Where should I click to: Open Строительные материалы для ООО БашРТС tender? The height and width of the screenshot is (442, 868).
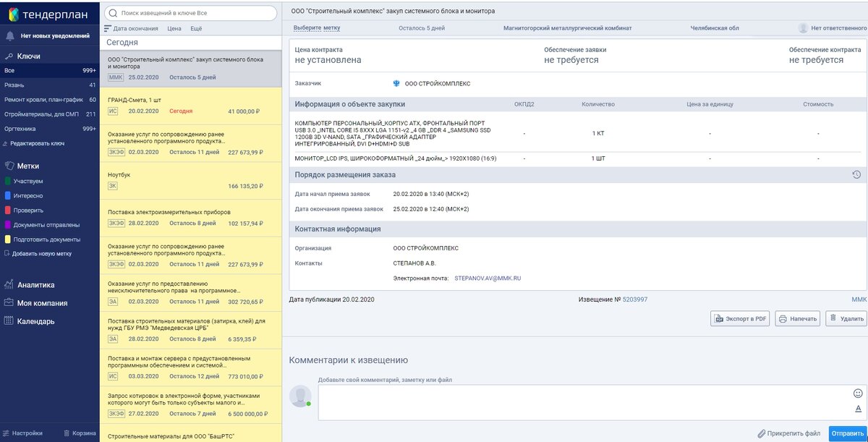tap(191, 433)
